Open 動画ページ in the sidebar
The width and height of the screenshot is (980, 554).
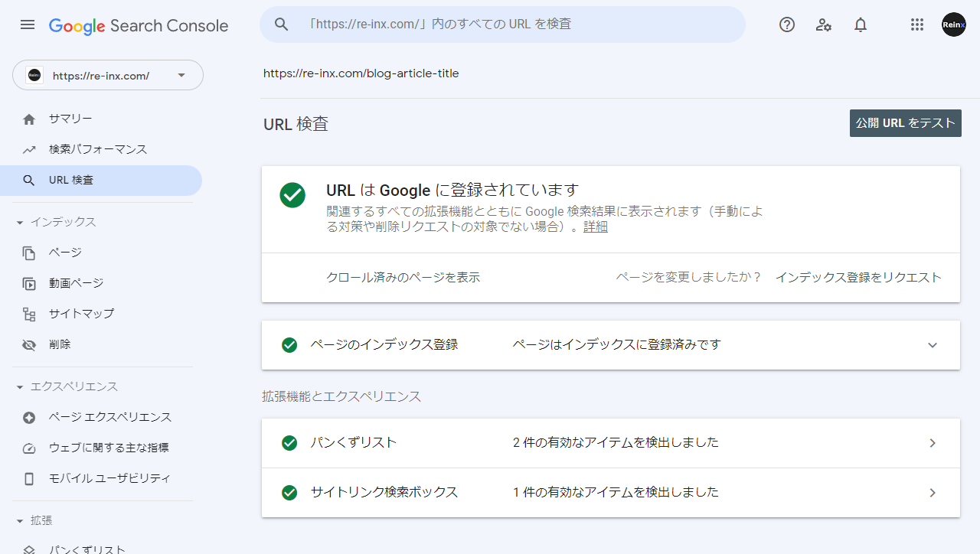point(101,283)
